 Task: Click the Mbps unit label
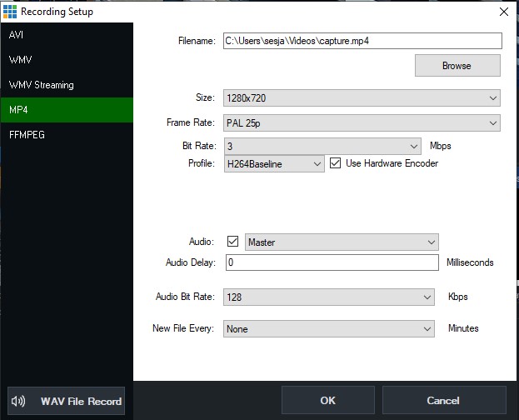pyautogui.click(x=440, y=146)
